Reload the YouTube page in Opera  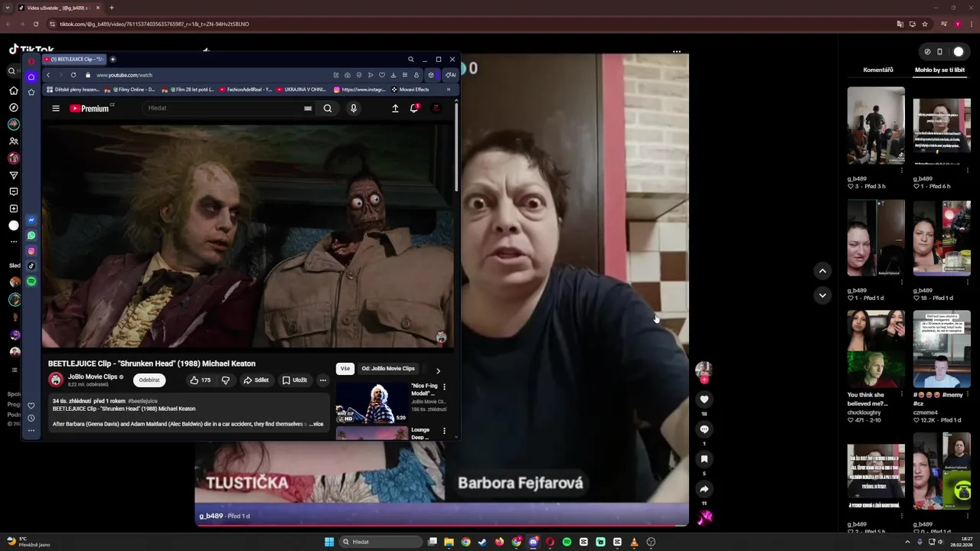(73, 75)
